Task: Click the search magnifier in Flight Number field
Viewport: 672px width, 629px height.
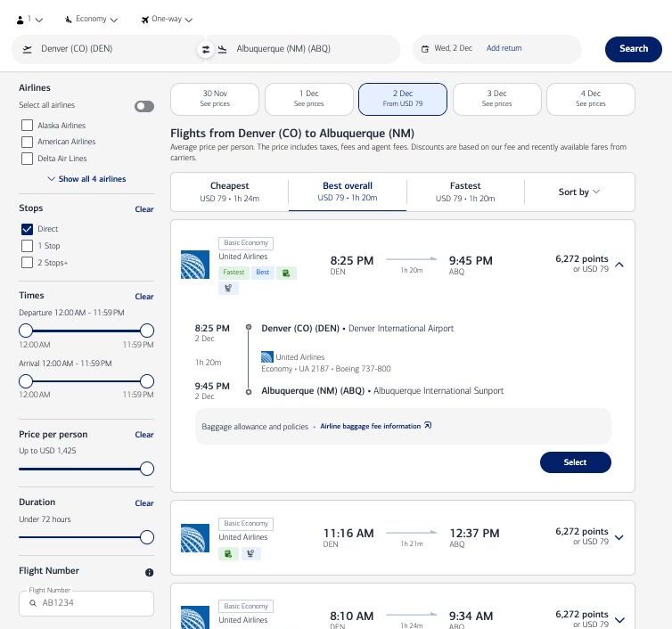Action: 33,603
